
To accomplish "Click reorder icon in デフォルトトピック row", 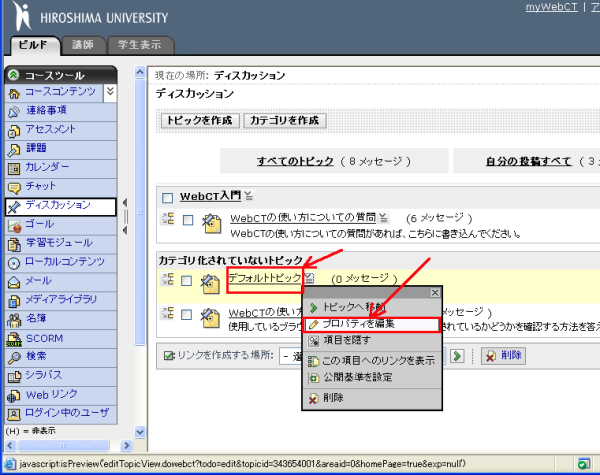I will [x=167, y=279].
